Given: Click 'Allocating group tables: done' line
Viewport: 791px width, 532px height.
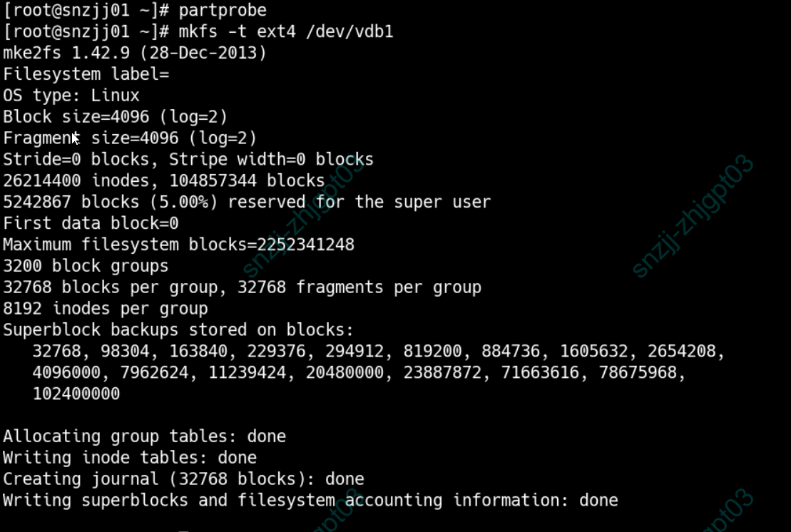Looking at the screenshot, I should coord(144,436).
